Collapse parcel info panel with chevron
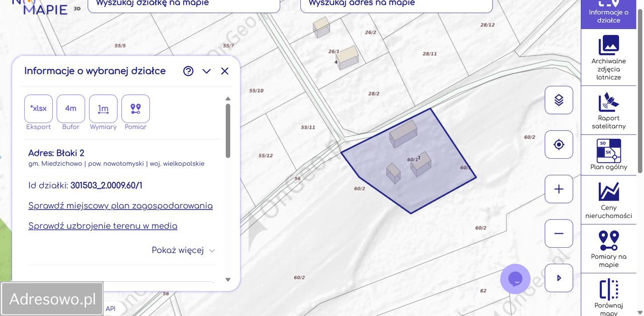 pyautogui.click(x=206, y=71)
